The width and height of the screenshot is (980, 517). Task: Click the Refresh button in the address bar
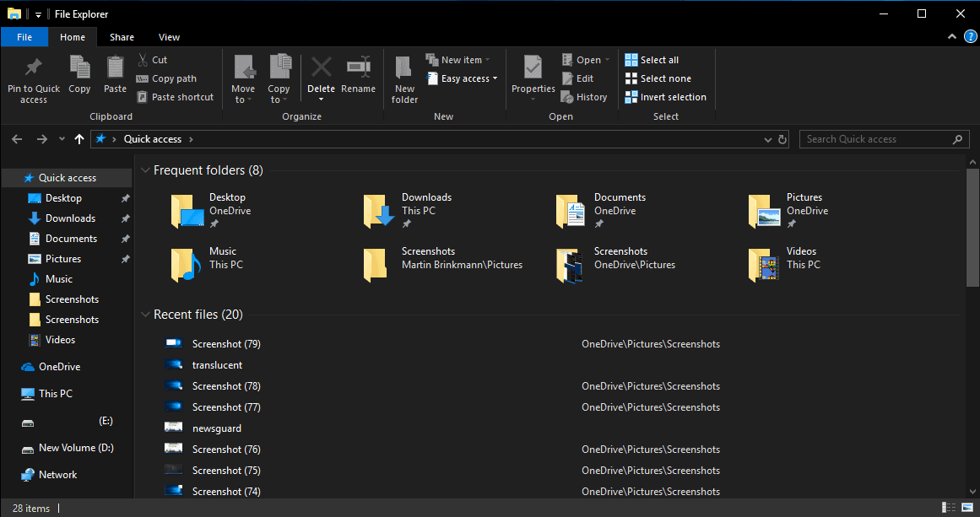(781, 138)
